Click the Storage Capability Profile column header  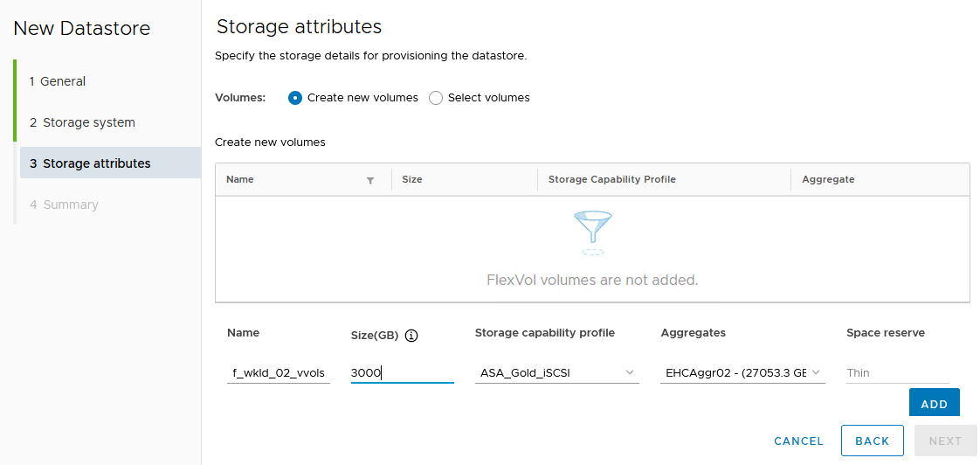click(x=611, y=179)
